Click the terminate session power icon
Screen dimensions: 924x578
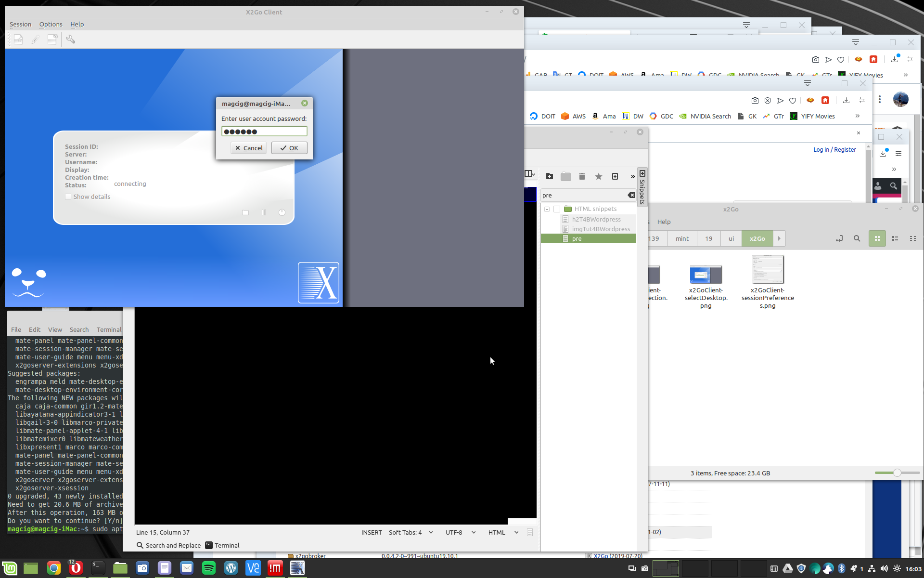tap(282, 212)
